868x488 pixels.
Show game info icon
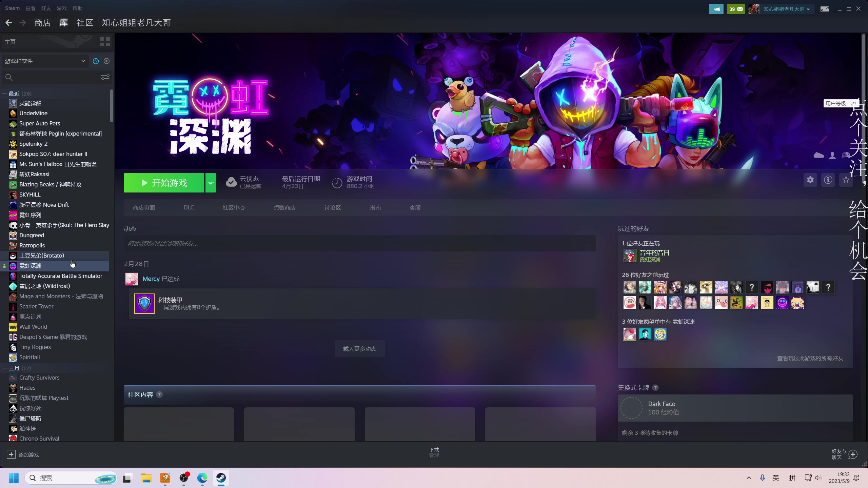[x=828, y=180]
